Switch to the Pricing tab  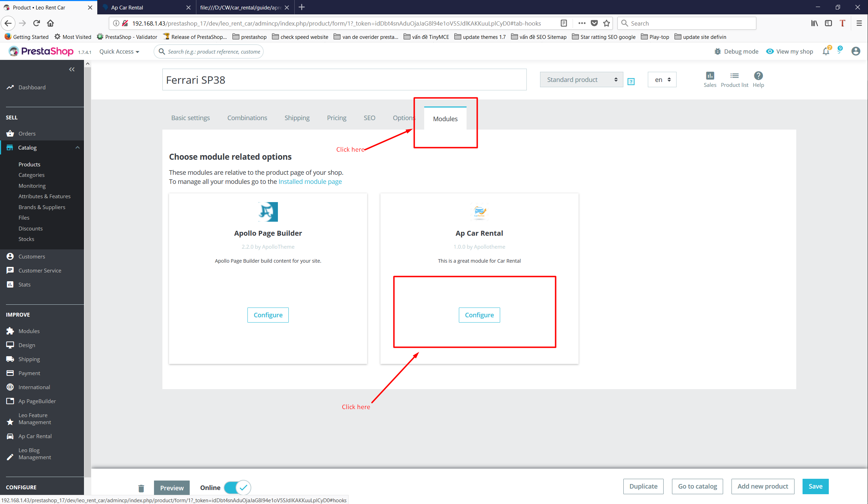click(336, 118)
